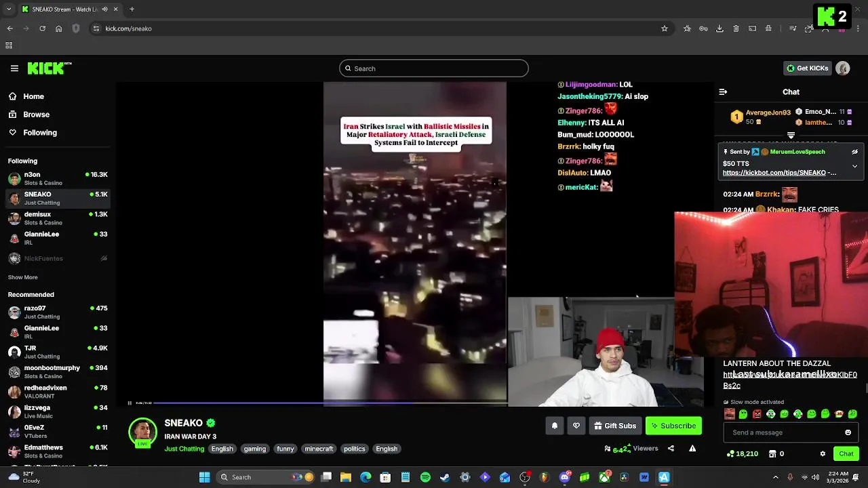
Task: Open the user profile avatar menu
Action: tap(843, 68)
